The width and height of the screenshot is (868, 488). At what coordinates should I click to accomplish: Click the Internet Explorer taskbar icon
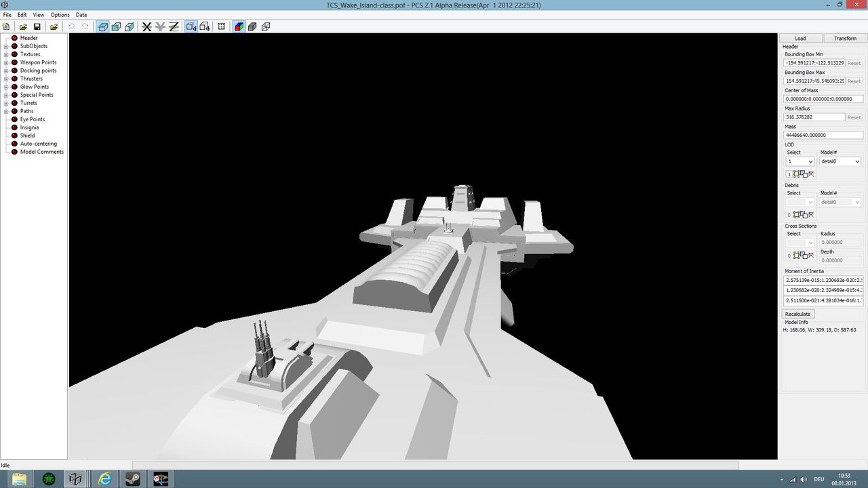[x=104, y=479]
